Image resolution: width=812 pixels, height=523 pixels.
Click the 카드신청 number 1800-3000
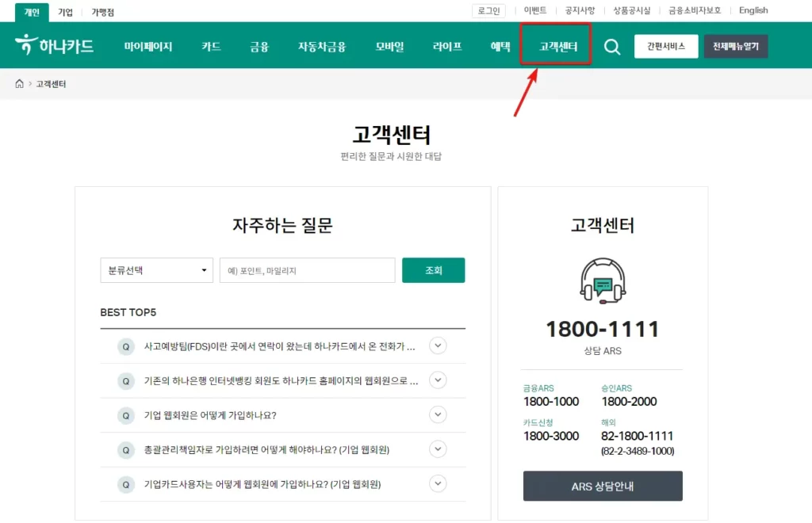click(x=551, y=436)
